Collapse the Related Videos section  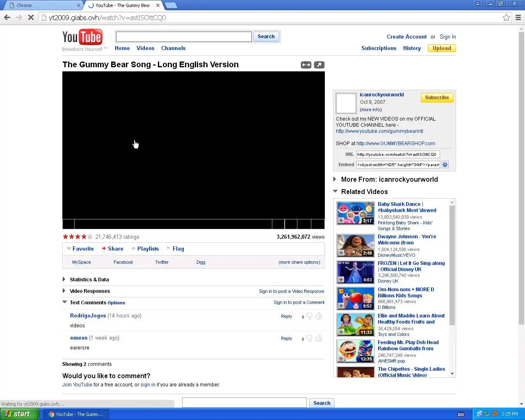[335, 191]
